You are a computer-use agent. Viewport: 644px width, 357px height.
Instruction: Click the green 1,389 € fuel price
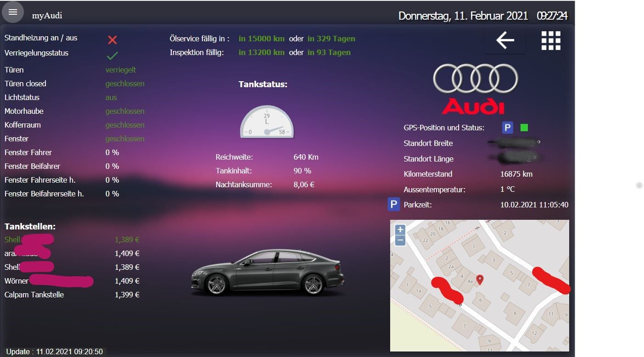point(127,240)
